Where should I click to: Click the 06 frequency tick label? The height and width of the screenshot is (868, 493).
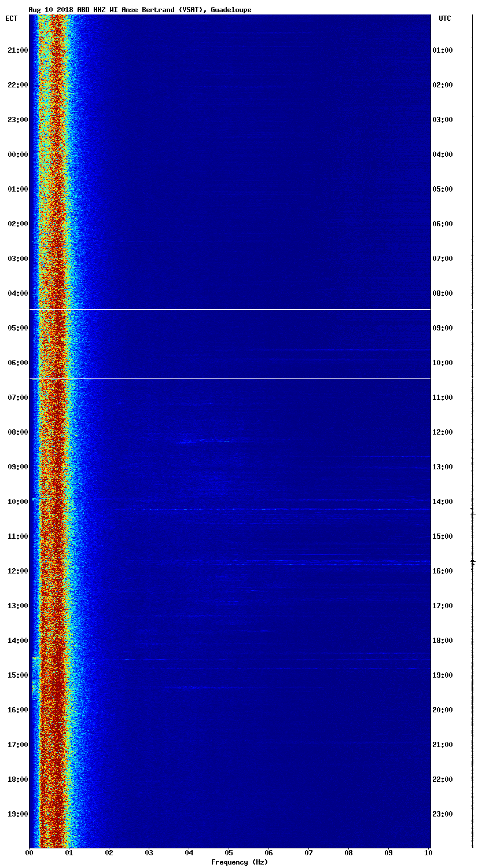click(269, 853)
